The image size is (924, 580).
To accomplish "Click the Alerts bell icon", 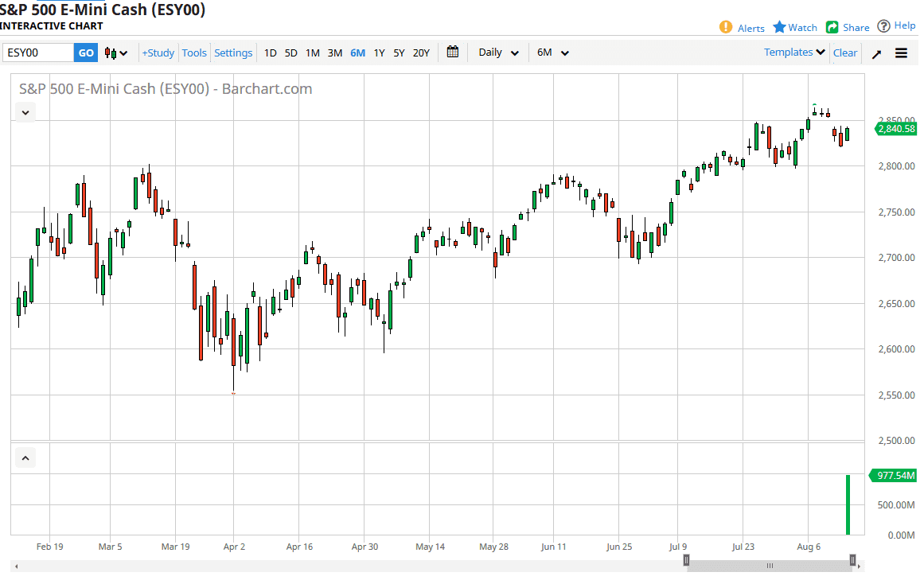I will tap(726, 27).
